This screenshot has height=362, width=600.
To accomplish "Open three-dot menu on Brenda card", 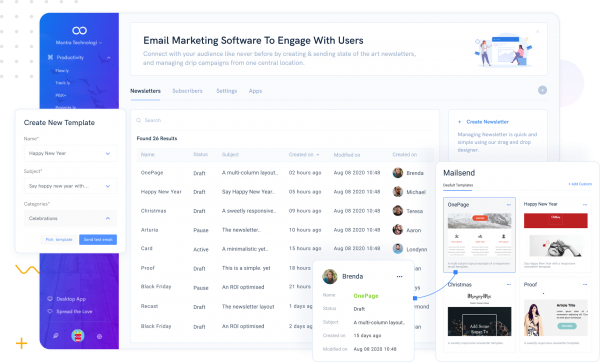I will (399, 276).
